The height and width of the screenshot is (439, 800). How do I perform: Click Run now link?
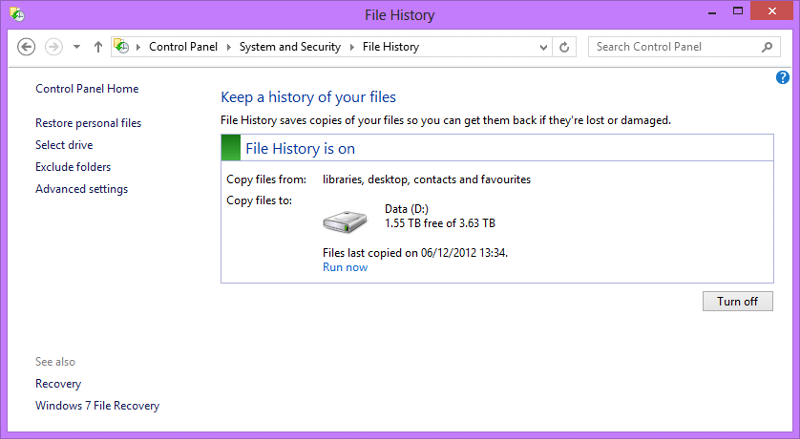[x=345, y=267]
